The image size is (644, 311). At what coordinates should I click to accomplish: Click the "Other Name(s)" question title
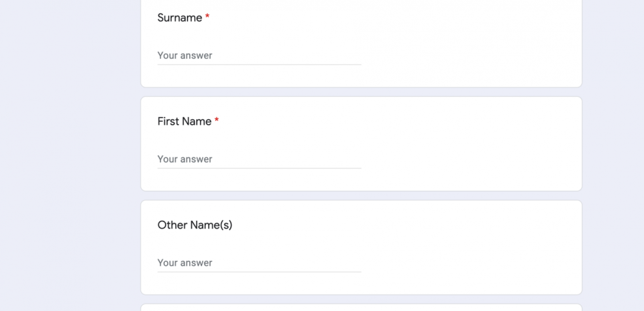pos(195,225)
